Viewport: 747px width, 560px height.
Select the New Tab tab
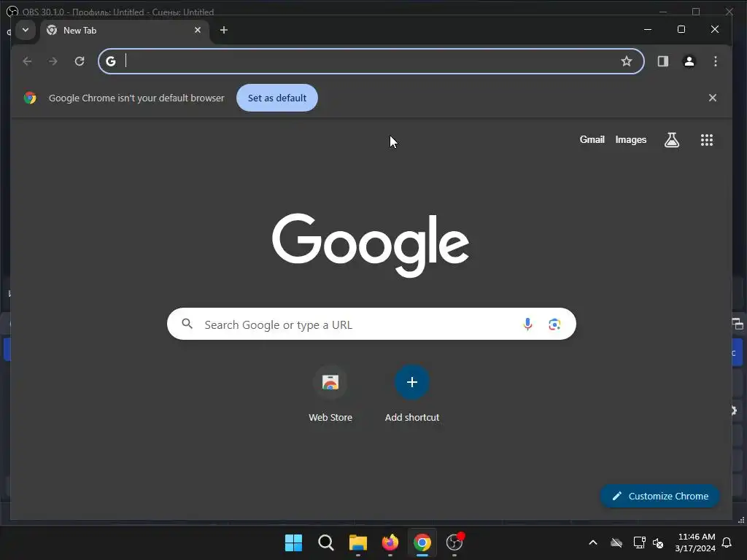[125, 31]
